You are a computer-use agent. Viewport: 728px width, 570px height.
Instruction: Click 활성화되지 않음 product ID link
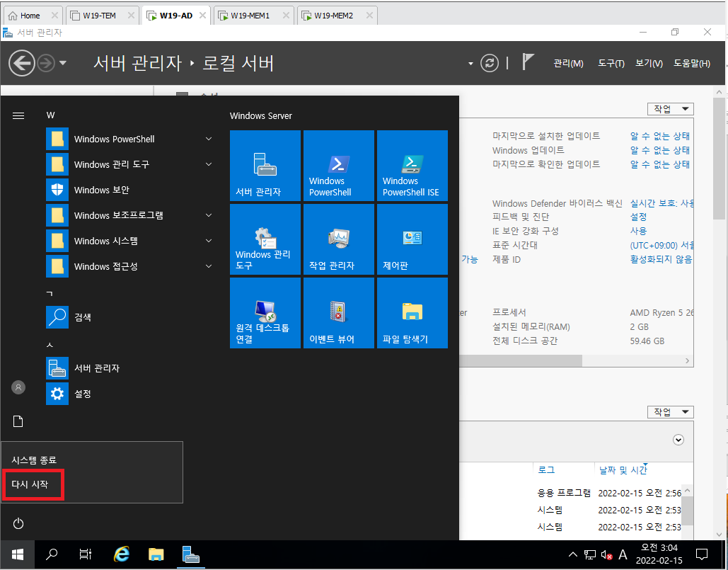661,259
